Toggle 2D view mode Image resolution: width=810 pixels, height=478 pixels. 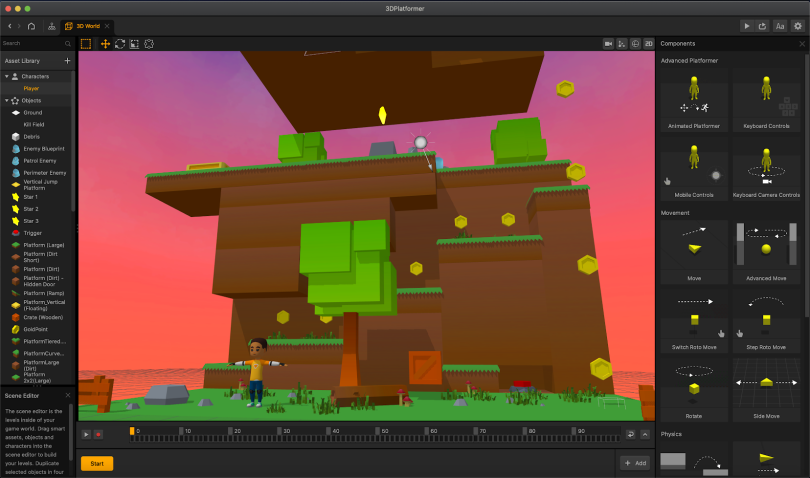pyautogui.click(x=648, y=44)
